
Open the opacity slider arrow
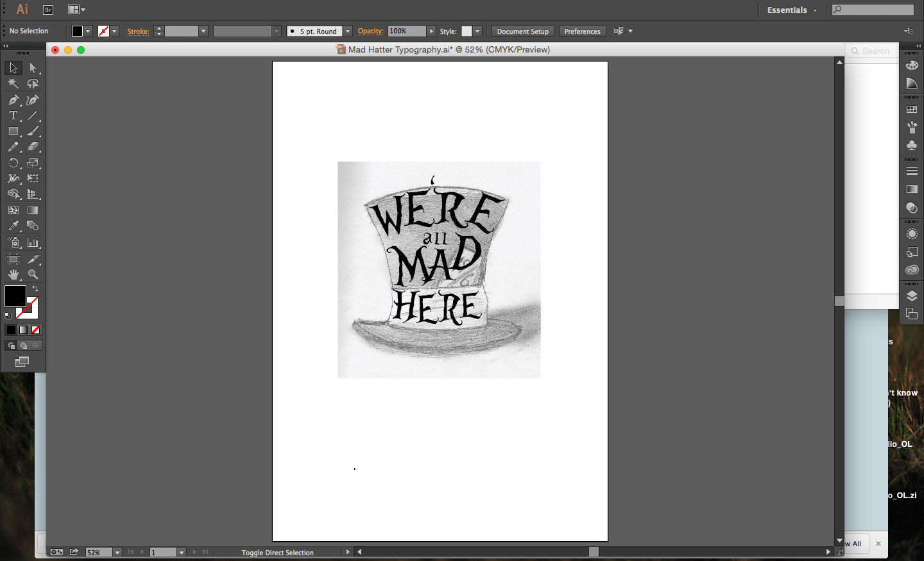(x=431, y=31)
